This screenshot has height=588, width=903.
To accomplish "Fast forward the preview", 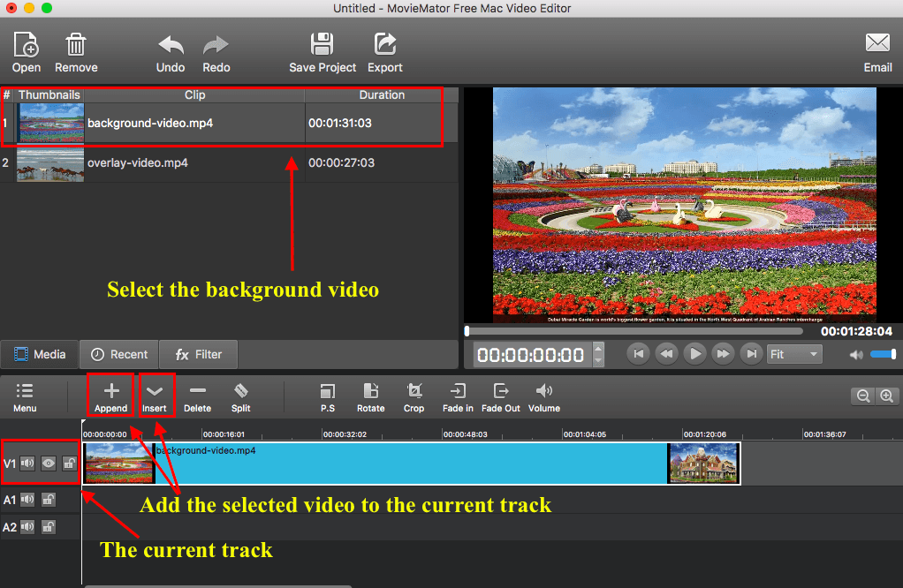I will (724, 354).
